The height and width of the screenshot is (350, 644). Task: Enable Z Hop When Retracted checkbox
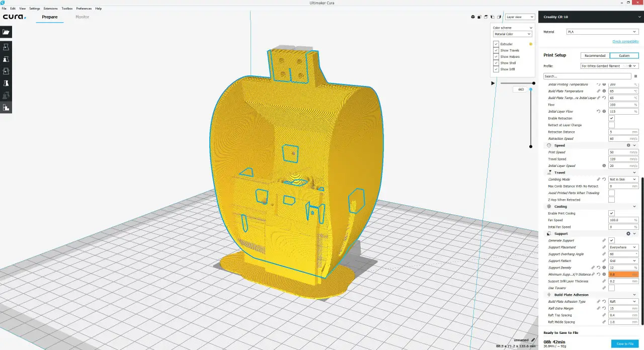click(611, 200)
